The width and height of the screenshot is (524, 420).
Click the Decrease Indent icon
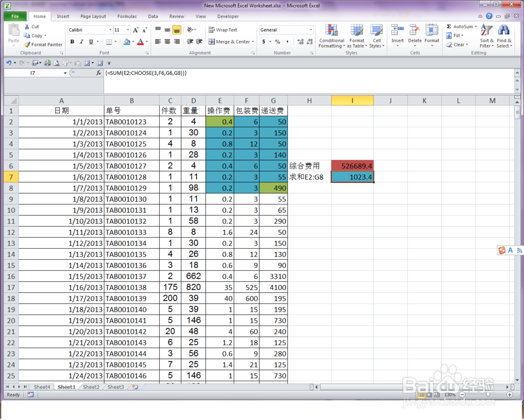coord(190,42)
